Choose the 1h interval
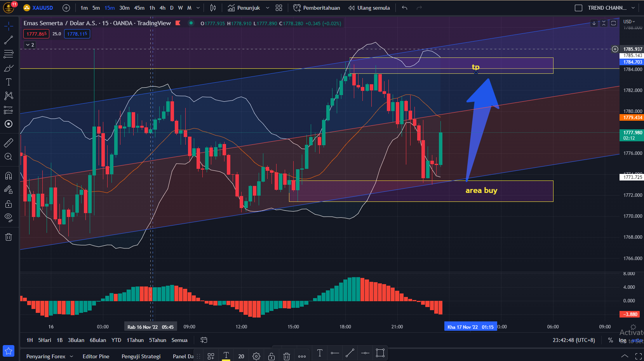 [x=152, y=8]
